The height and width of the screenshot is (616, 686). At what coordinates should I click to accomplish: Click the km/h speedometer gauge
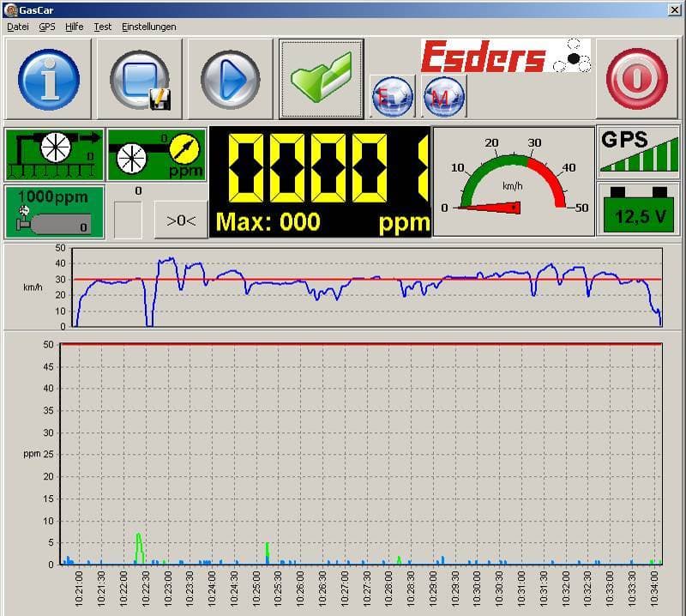coord(514,181)
